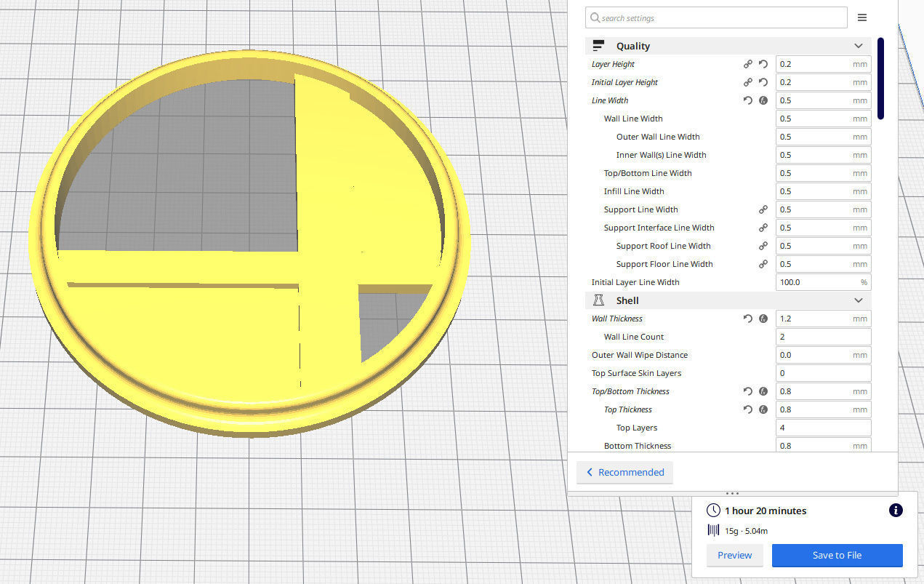924x584 pixels.
Task: Edit the Top Thickness value field
Action: point(823,409)
